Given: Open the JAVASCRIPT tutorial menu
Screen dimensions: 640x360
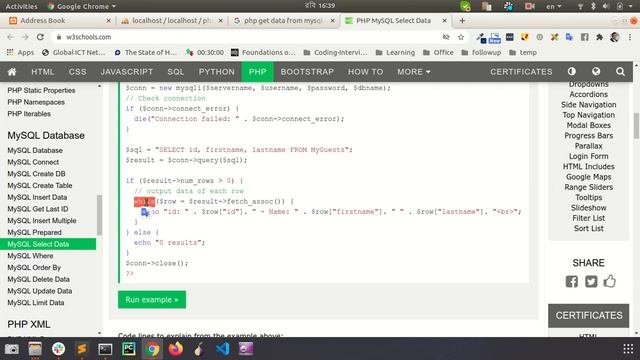Looking at the screenshot, I should pos(127,72).
